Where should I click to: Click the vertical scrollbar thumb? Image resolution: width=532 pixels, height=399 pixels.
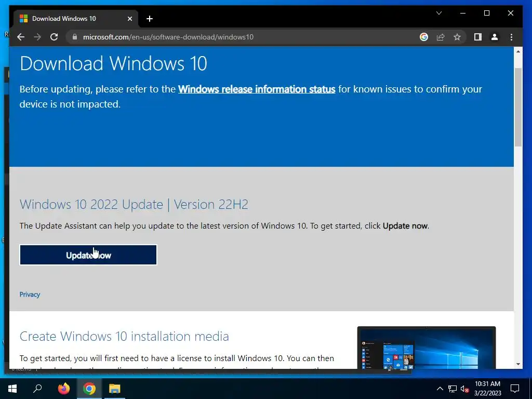[518, 107]
